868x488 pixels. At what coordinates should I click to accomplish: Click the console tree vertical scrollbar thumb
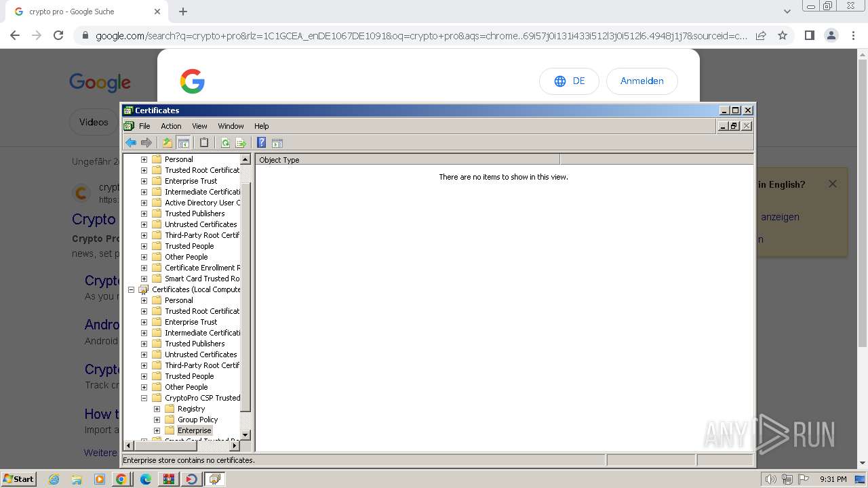pos(245,297)
